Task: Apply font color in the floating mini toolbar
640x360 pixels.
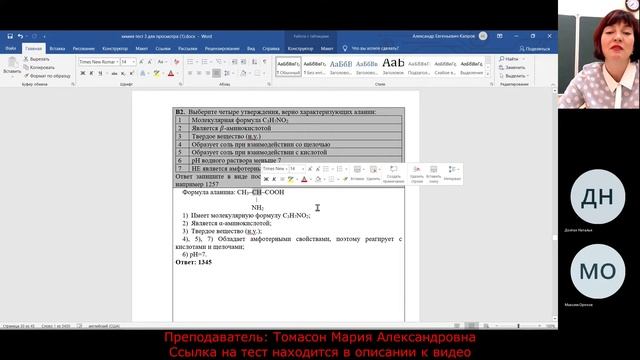Action: pyautogui.click(x=304, y=179)
